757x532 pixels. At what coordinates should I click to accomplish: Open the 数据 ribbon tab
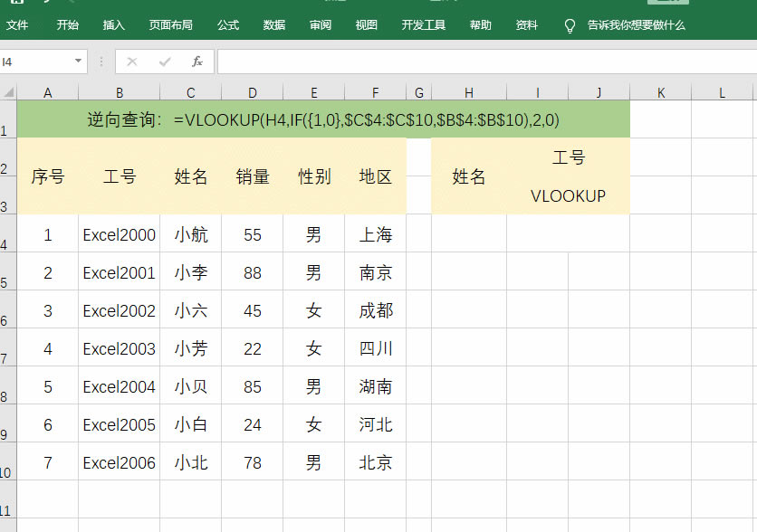pos(273,25)
